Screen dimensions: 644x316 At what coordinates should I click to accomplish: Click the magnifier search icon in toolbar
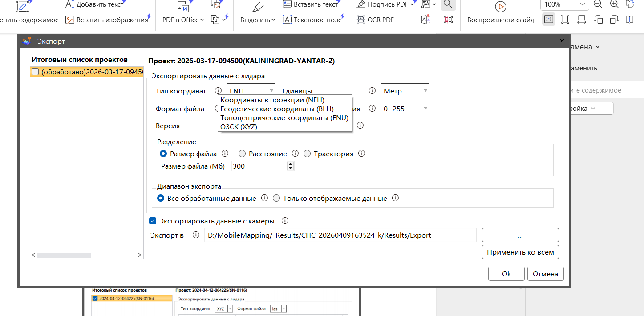[448, 5]
